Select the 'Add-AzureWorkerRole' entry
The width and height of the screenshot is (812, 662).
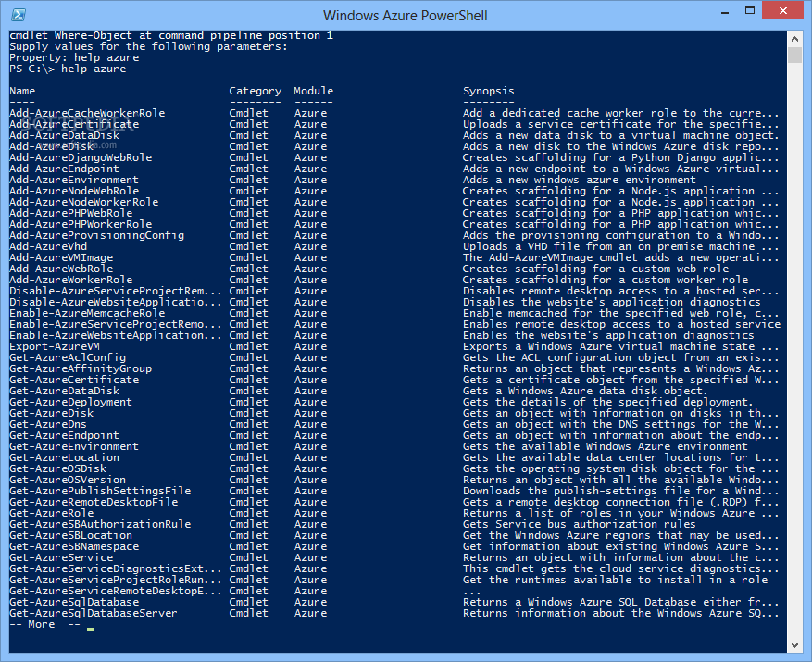coord(71,281)
